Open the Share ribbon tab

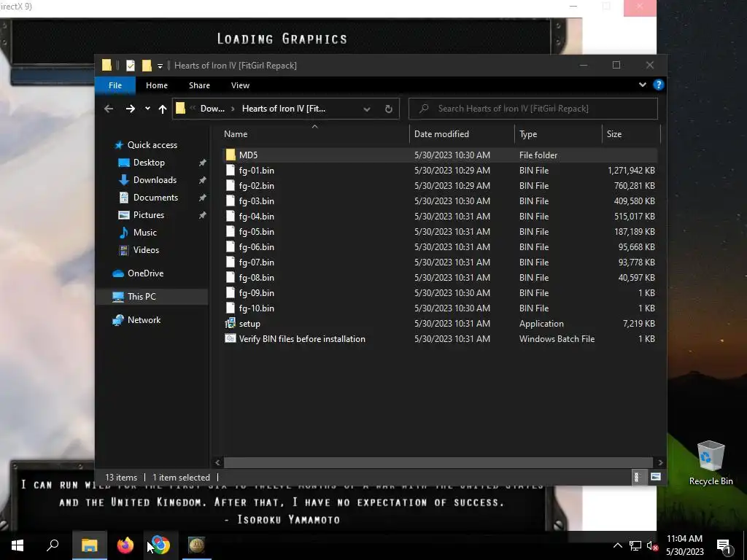coord(199,85)
